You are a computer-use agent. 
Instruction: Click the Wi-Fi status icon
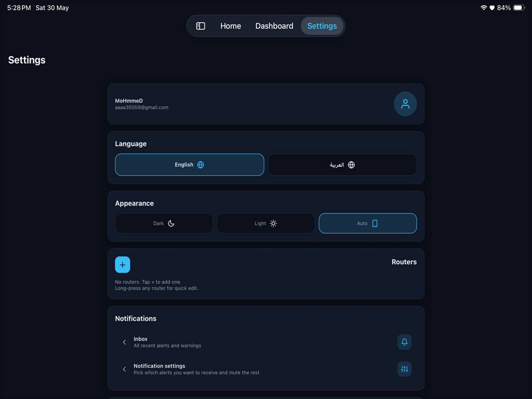pos(484,8)
